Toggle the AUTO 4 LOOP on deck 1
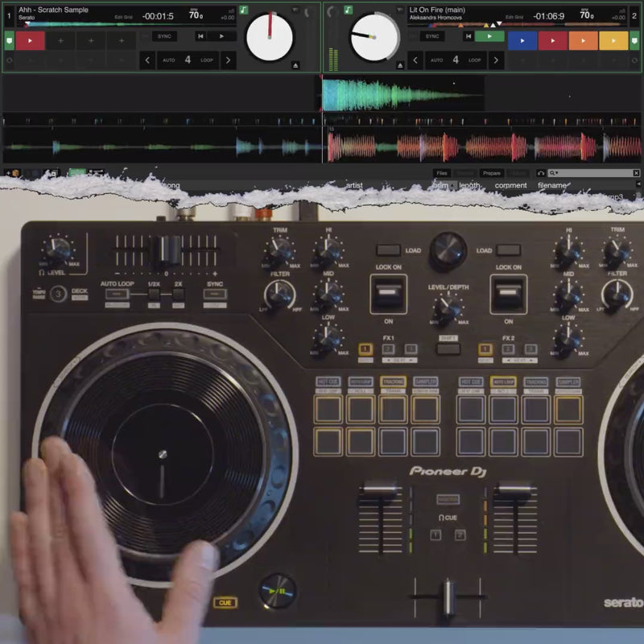 tap(188, 60)
